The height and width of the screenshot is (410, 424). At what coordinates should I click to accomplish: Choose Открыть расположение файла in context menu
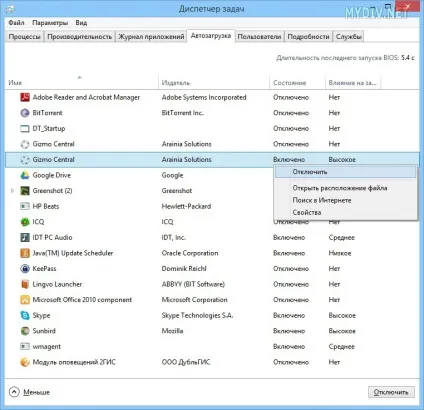coord(345,188)
